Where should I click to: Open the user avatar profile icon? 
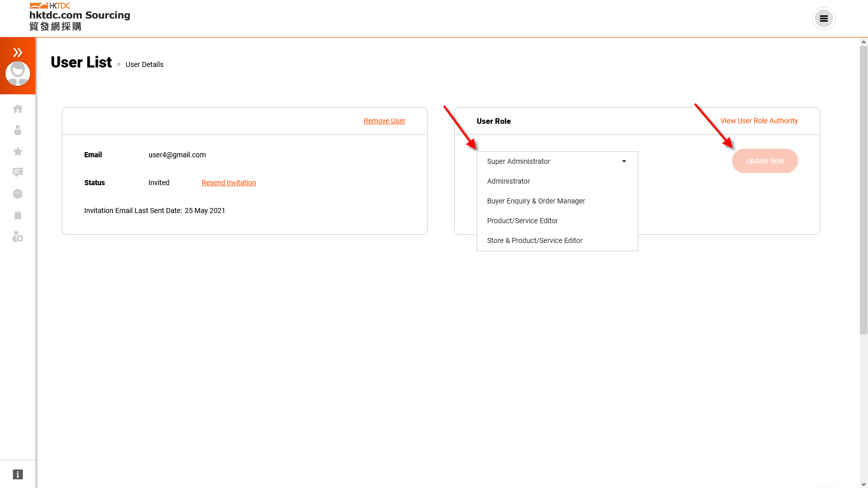pos(18,74)
